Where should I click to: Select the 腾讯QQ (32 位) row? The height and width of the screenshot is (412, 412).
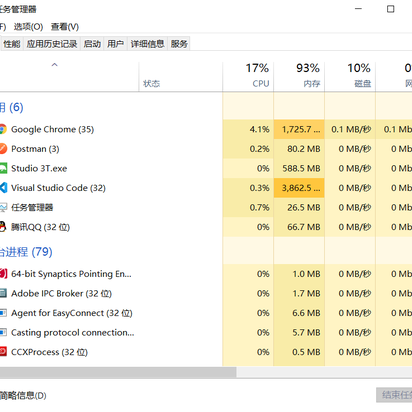tap(206, 227)
